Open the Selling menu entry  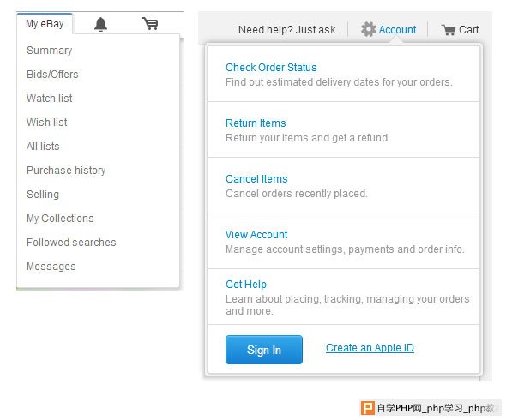(x=43, y=195)
